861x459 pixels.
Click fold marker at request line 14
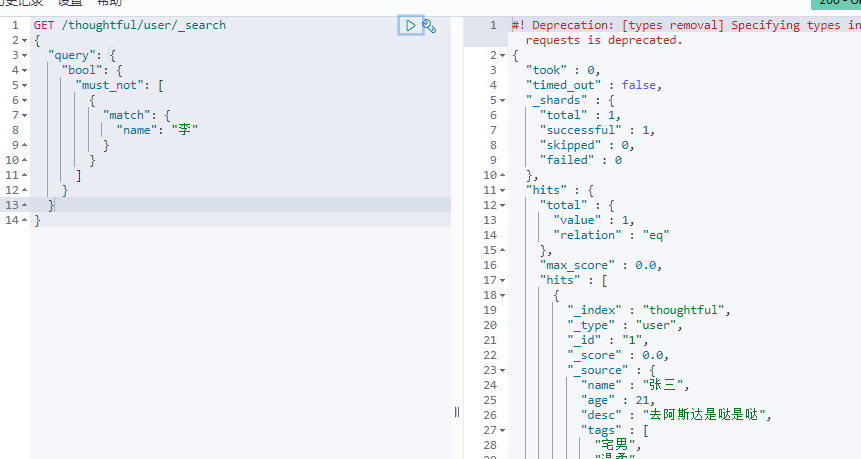tap(25, 220)
